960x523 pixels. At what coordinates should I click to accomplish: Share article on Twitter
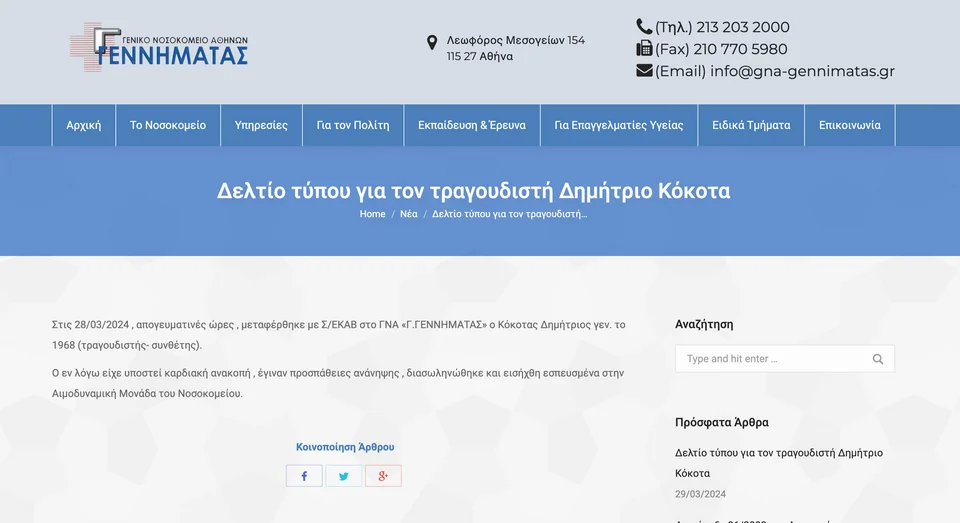tap(343, 476)
